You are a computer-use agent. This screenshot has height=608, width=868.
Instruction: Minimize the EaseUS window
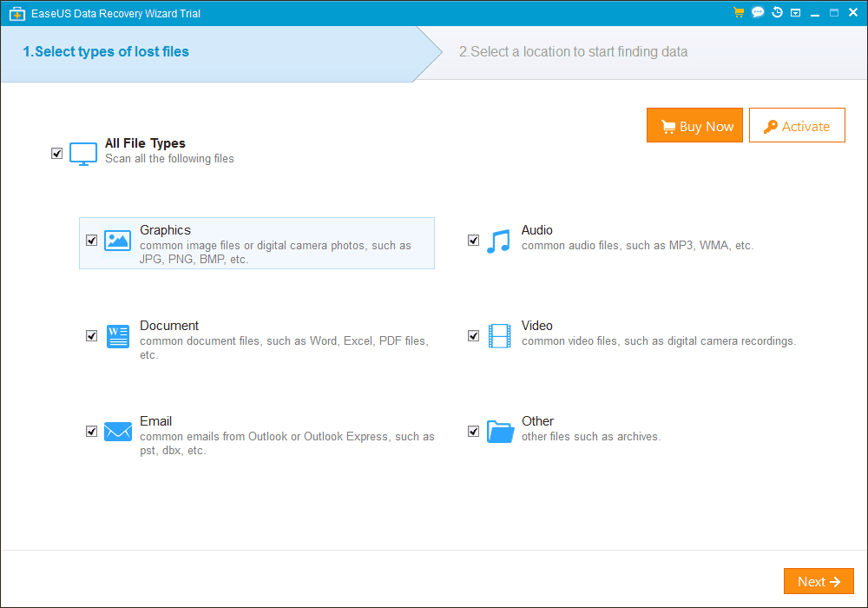coord(815,13)
